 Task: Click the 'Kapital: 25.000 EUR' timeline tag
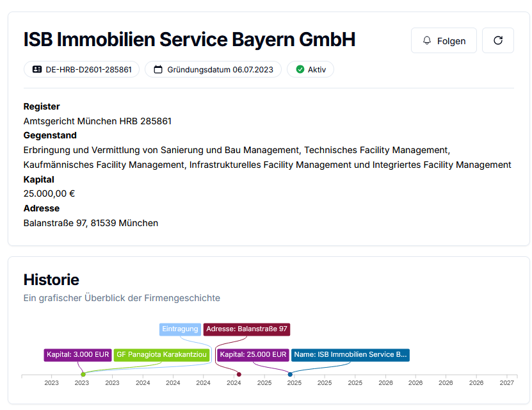(x=252, y=355)
